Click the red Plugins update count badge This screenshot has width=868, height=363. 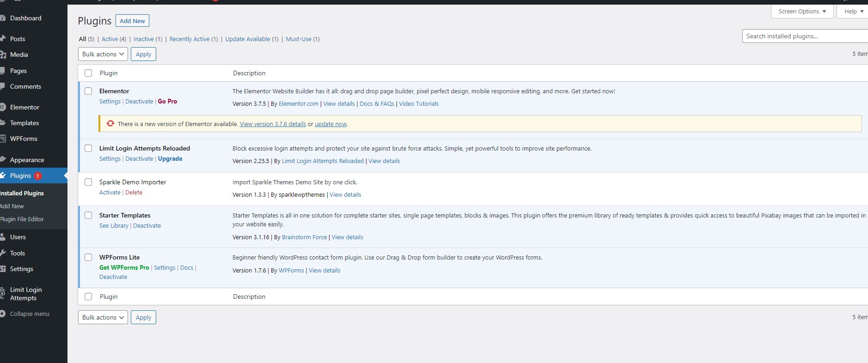pyautogui.click(x=37, y=176)
